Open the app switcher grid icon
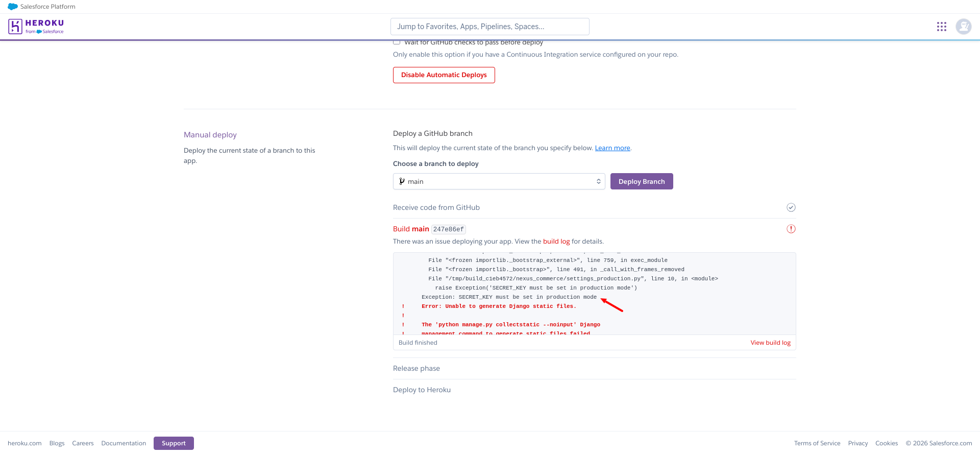The image size is (980, 455). (942, 27)
